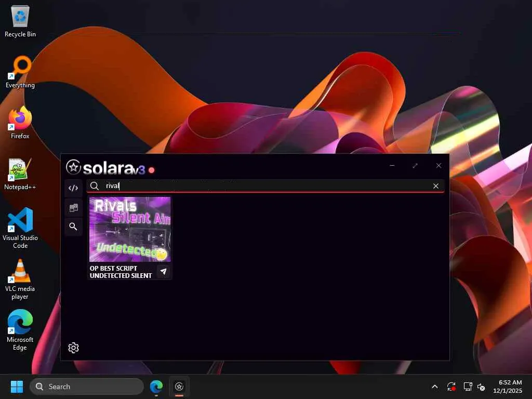Select the Firefox desktop shortcut
This screenshot has width=532, height=399.
coord(20,123)
